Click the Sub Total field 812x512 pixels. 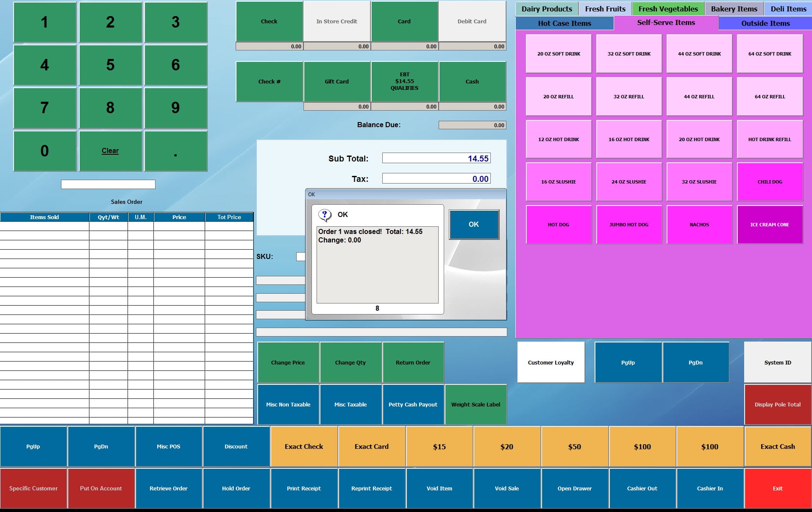coord(436,159)
